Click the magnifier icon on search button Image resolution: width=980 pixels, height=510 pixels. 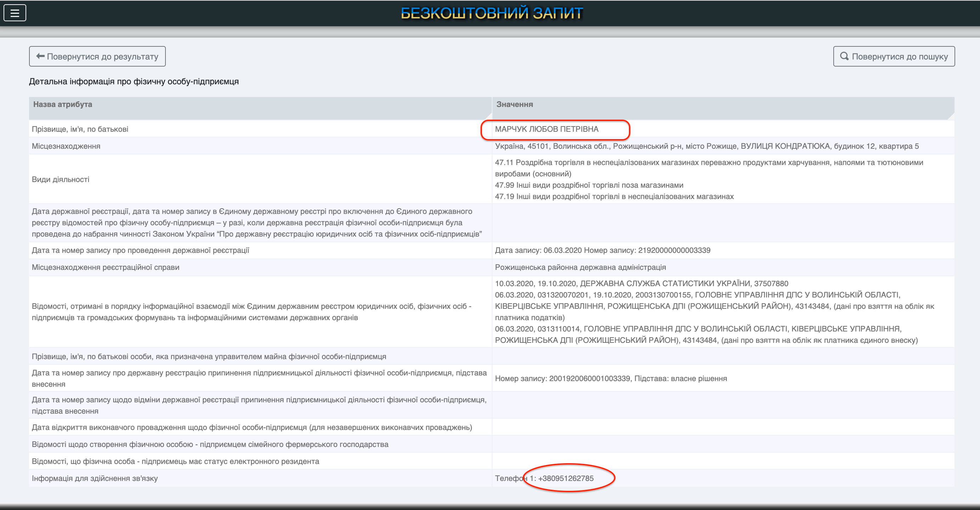[844, 56]
